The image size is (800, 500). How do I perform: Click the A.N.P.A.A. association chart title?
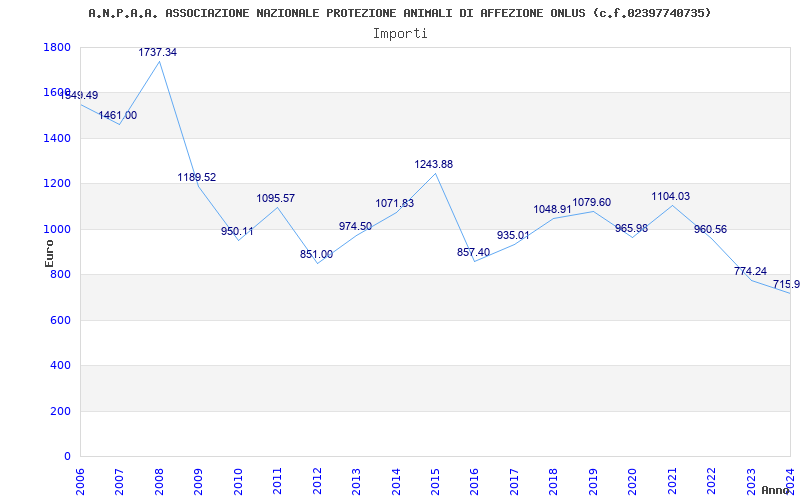(x=399, y=13)
